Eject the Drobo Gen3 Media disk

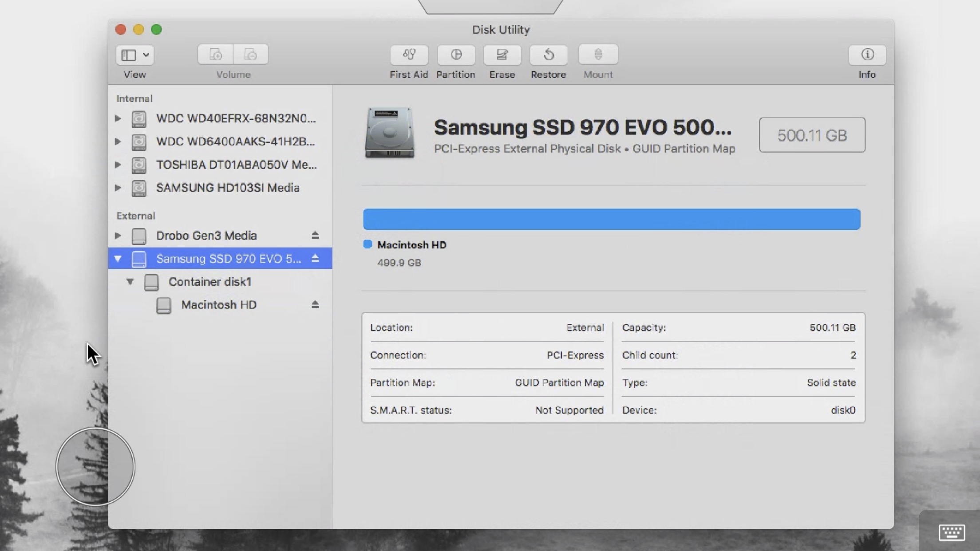(315, 235)
